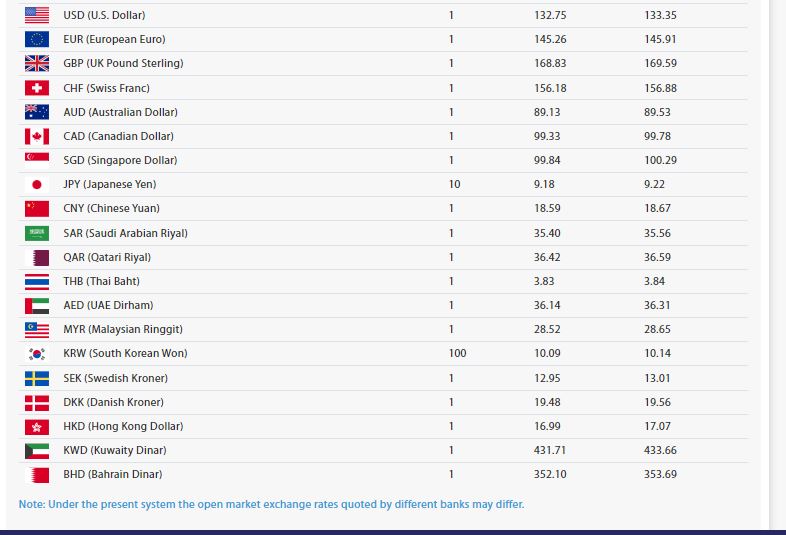
Task: Click the Japanese flag icon
Action: coord(37,184)
